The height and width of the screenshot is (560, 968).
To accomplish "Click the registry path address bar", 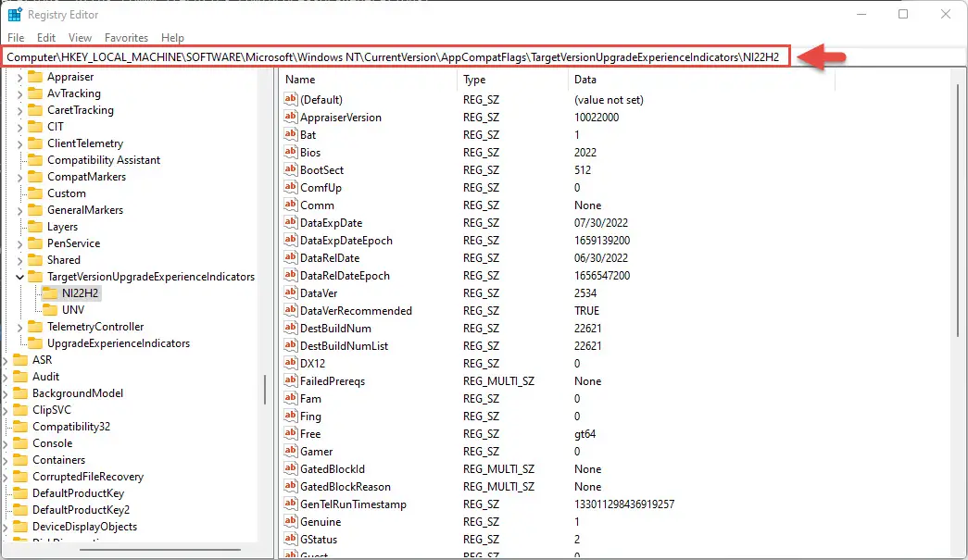I will tap(396, 56).
